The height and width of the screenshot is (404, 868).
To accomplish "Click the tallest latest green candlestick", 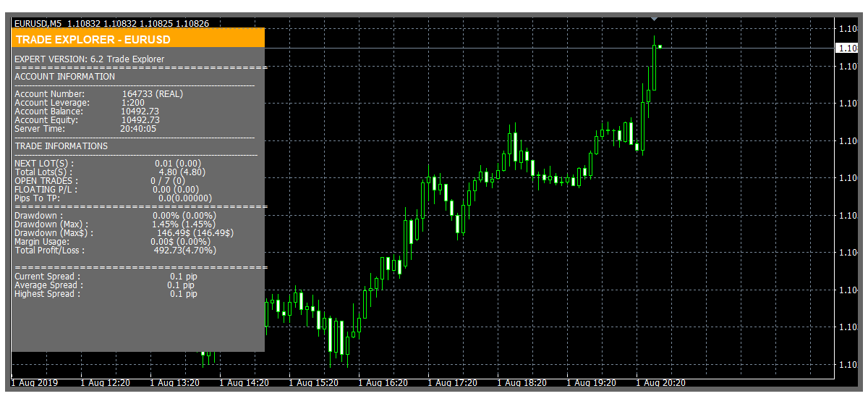I will click(654, 67).
